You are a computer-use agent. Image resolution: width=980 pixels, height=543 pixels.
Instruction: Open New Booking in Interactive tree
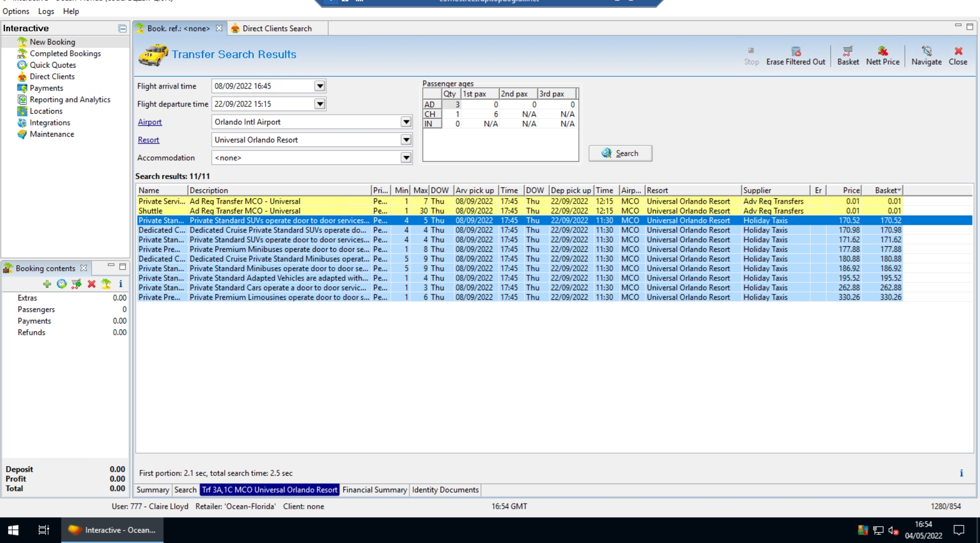(52, 42)
